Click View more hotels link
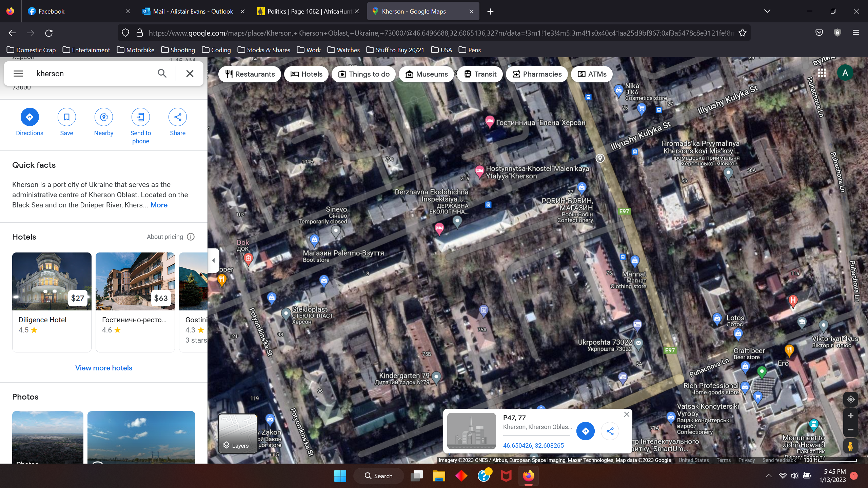The width and height of the screenshot is (868, 488). pyautogui.click(x=104, y=368)
